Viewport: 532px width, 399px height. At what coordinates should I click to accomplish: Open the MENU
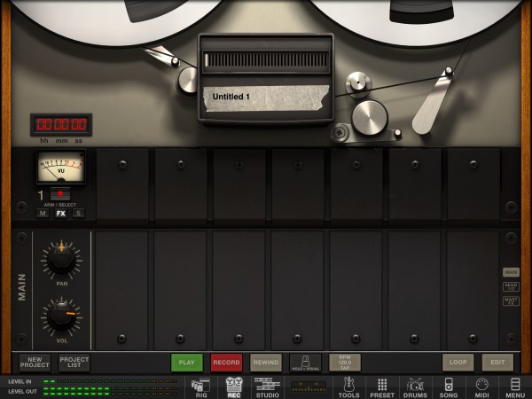pyautogui.click(x=514, y=387)
